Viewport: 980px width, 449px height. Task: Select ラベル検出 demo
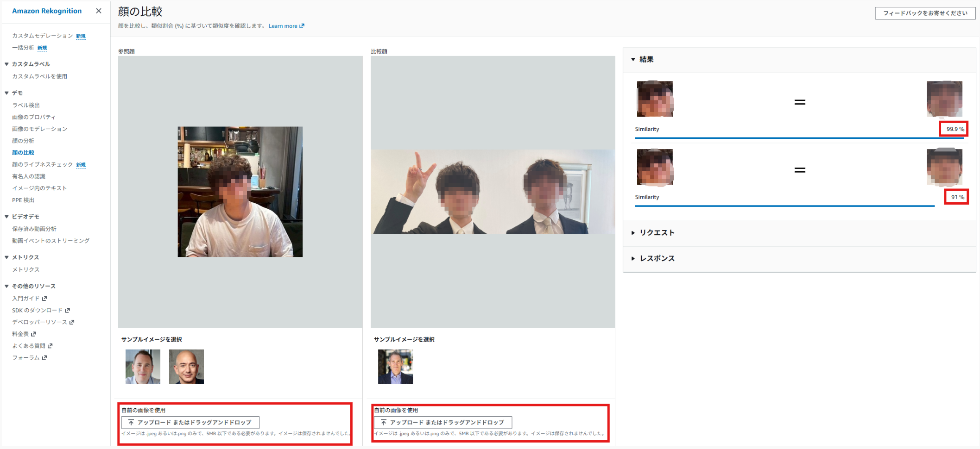26,105
